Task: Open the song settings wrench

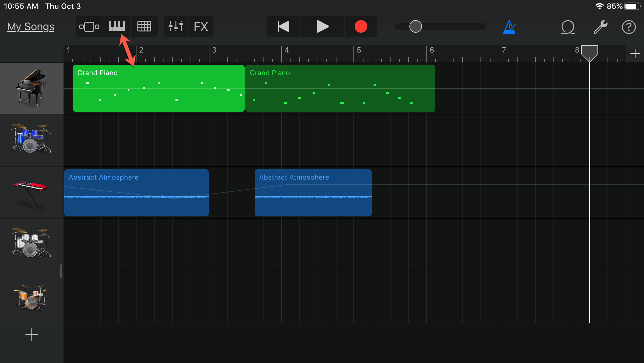Action: tap(600, 27)
